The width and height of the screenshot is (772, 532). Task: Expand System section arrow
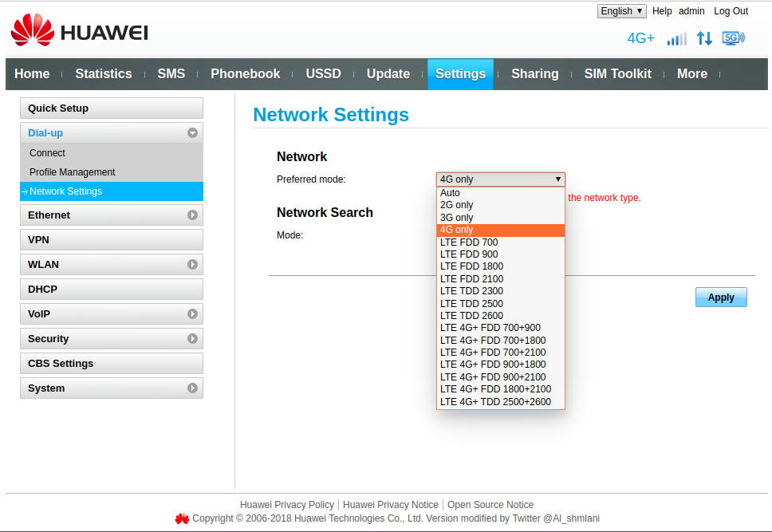[x=192, y=388]
